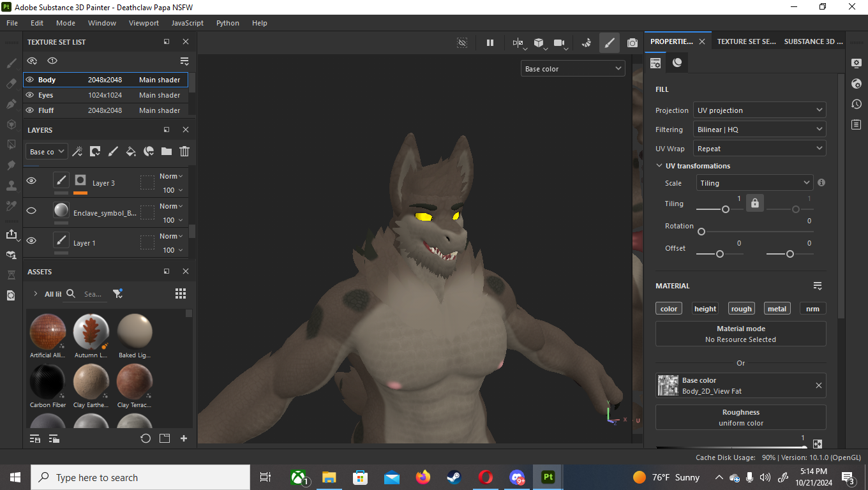Switch assets to grid view icon
The image size is (868, 490).
tap(181, 293)
